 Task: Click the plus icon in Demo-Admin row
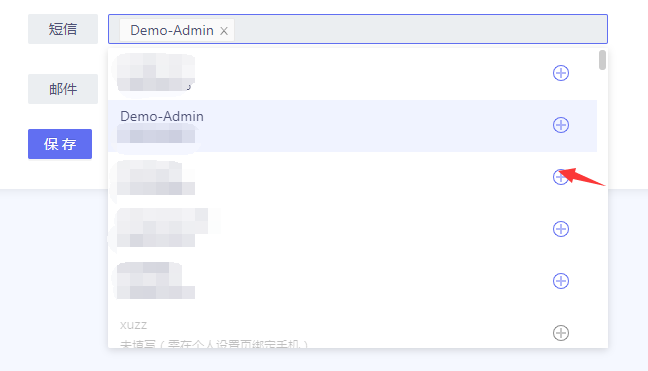tap(561, 125)
